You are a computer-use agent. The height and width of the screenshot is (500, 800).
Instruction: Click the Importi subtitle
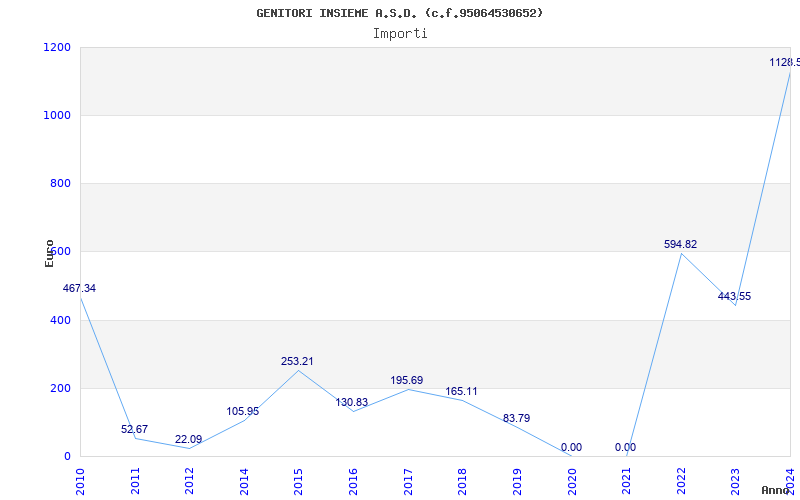(400, 34)
